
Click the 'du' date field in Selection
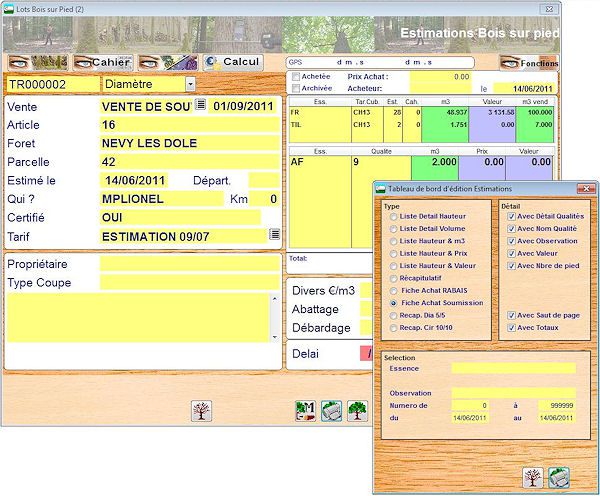[470, 418]
